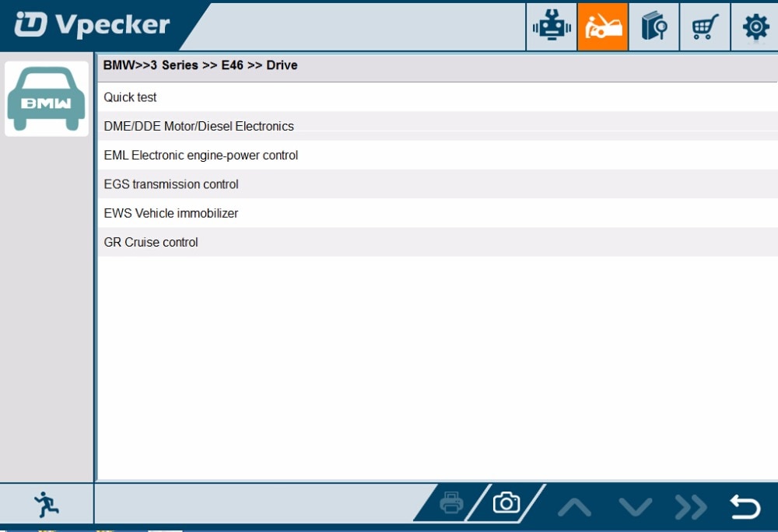Click the running man exit icon
Image resolution: width=778 pixels, height=532 pixels.
(x=46, y=505)
